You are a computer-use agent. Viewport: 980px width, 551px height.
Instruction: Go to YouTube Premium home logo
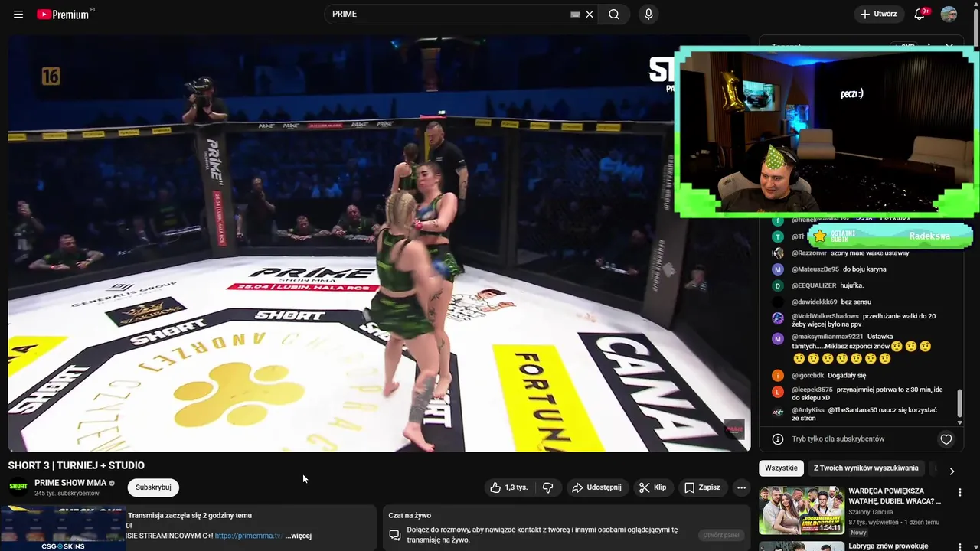coord(63,14)
